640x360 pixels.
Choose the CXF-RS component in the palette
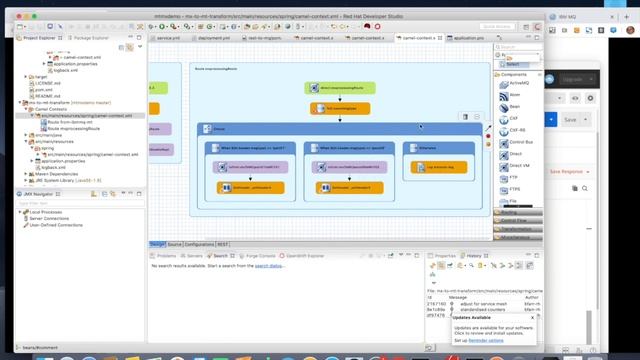pos(513,131)
